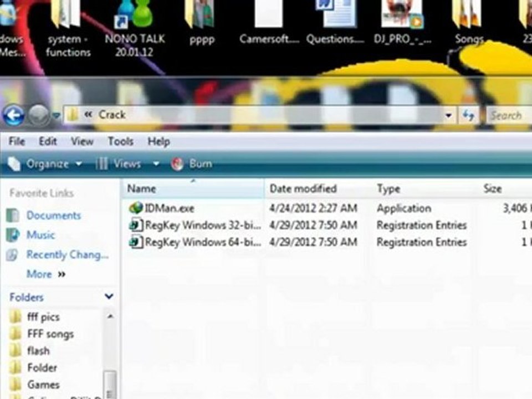Viewport: 532px width, 399px height.
Task: Click the Documents icon in Favorite Links
Action: pos(13,216)
